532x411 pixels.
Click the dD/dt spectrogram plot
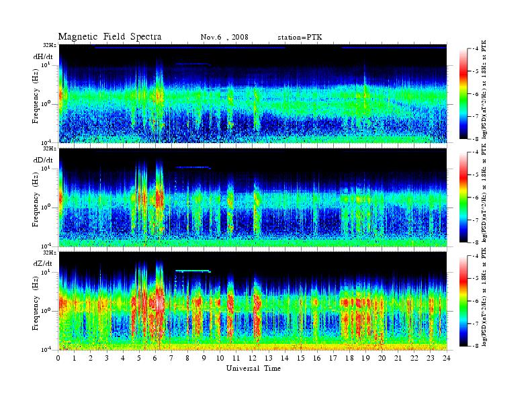click(x=253, y=197)
